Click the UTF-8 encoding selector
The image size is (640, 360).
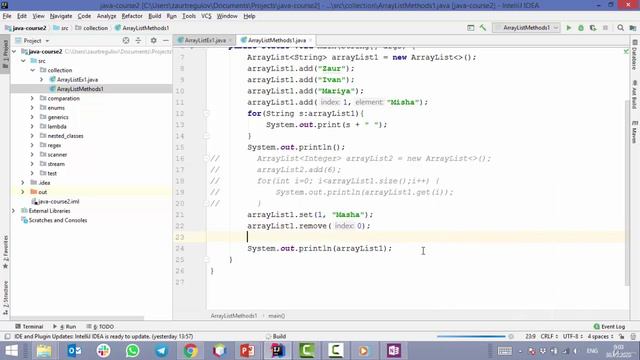click(572, 336)
